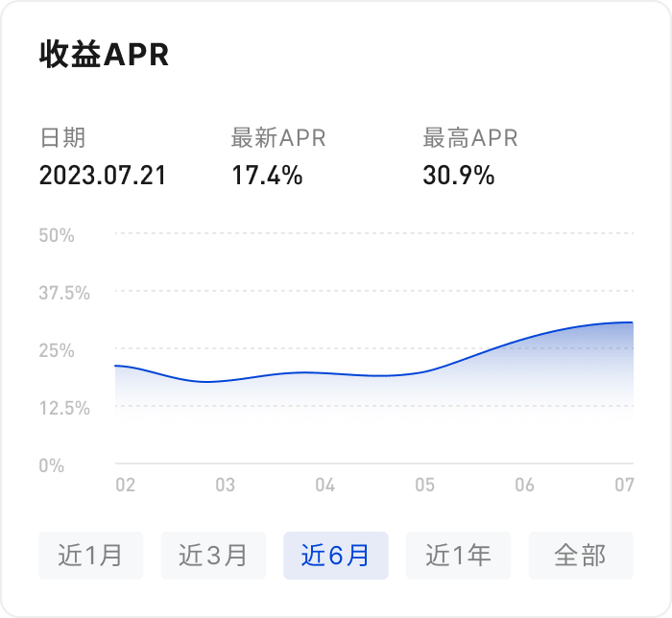Click the date value 2023.07.21
Image resolution: width=672 pixels, height=618 pixels.
pyautogui.click(x=103, y=176)
